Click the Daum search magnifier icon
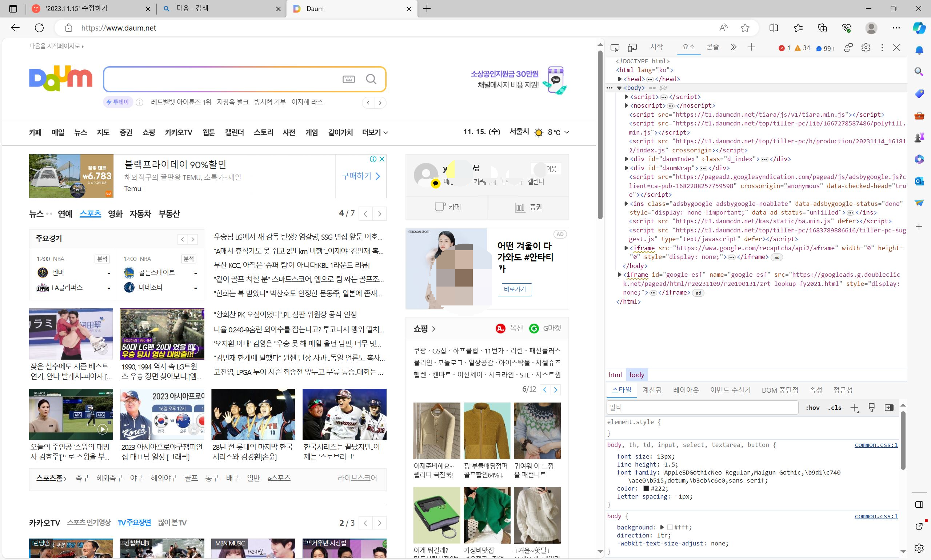 pos(371,79)
